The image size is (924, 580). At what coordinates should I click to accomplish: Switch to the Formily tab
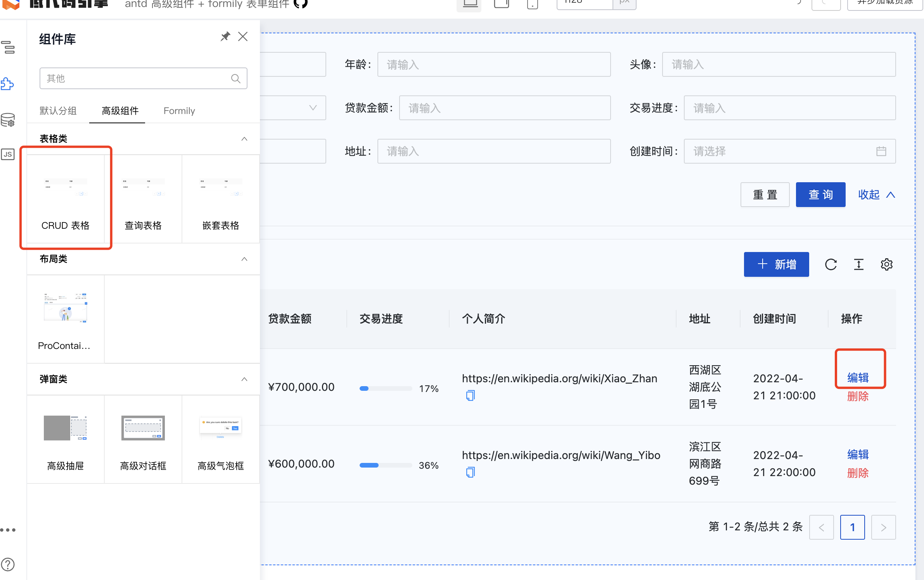click(179, 111)
